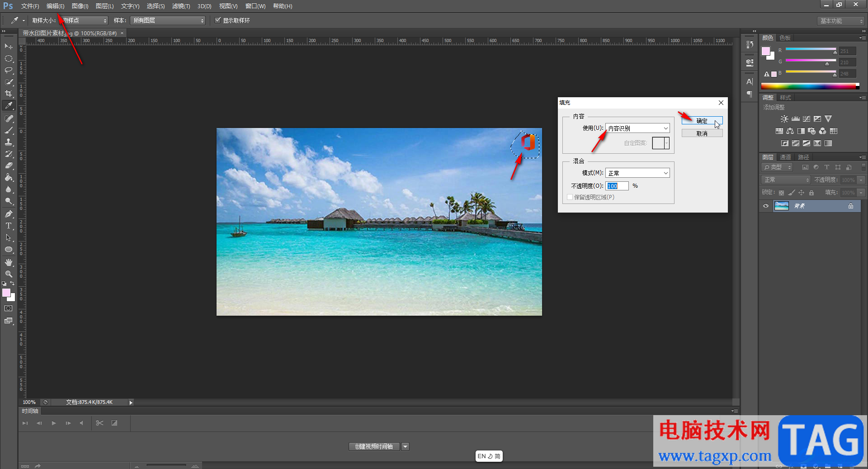Expand the 样本 所有图层 dropdown
The image size is (868, 469).
(168, 21)
